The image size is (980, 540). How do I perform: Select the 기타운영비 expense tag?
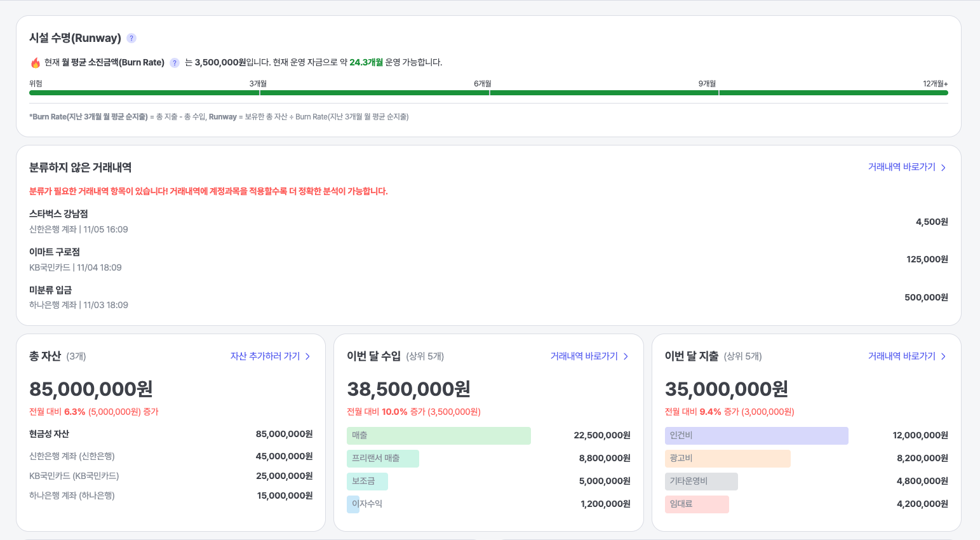pos(701,481)
